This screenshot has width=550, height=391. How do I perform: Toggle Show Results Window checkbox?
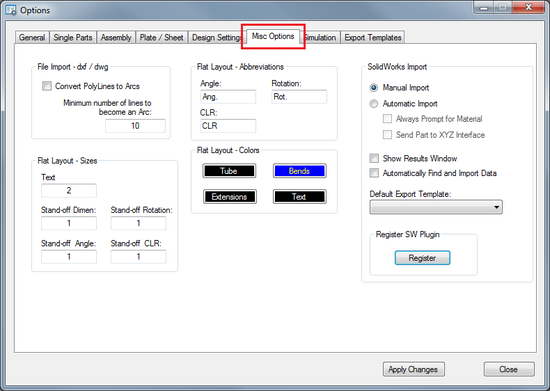(x=374, y=159)
